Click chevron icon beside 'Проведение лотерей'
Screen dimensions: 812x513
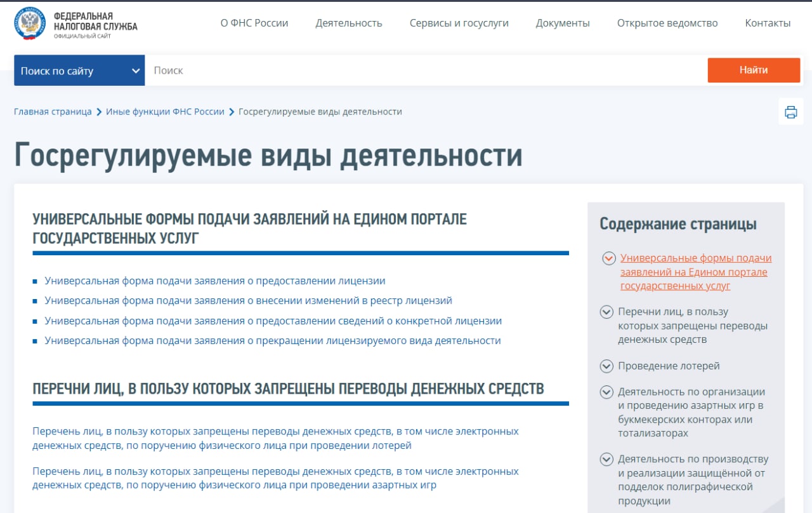coord(606,366)
